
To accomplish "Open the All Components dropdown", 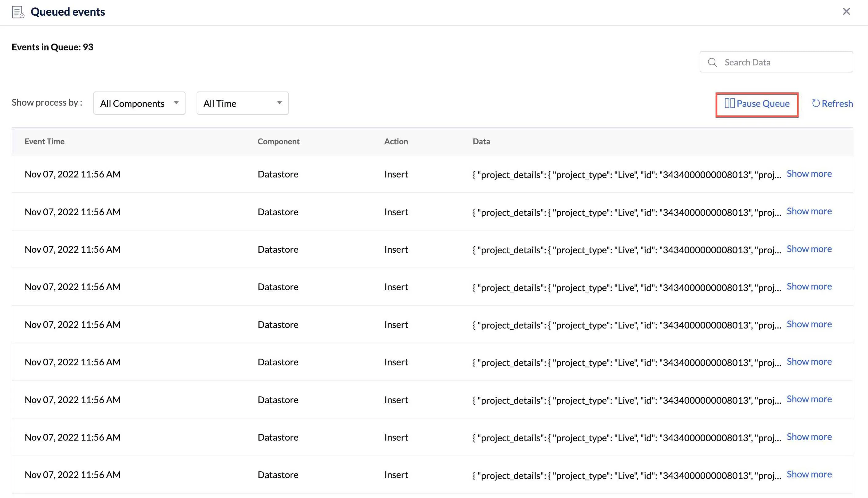I will (x=139, y=103).
